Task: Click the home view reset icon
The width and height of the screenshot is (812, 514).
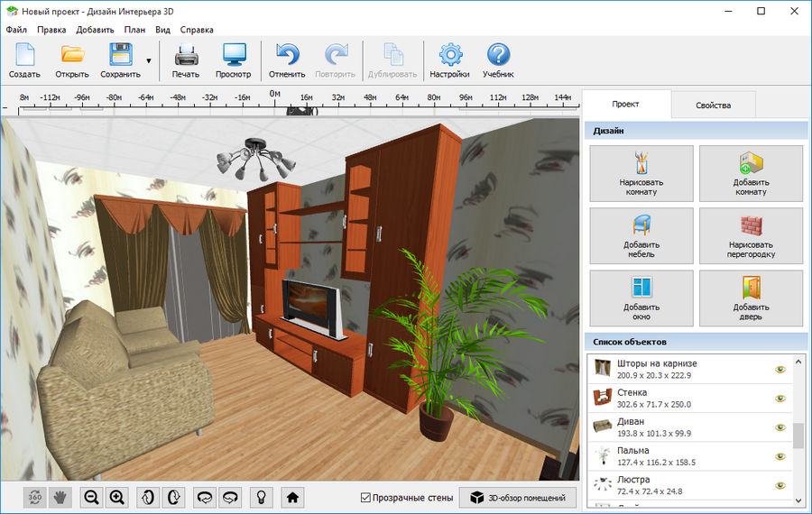Action: (292, 498)
